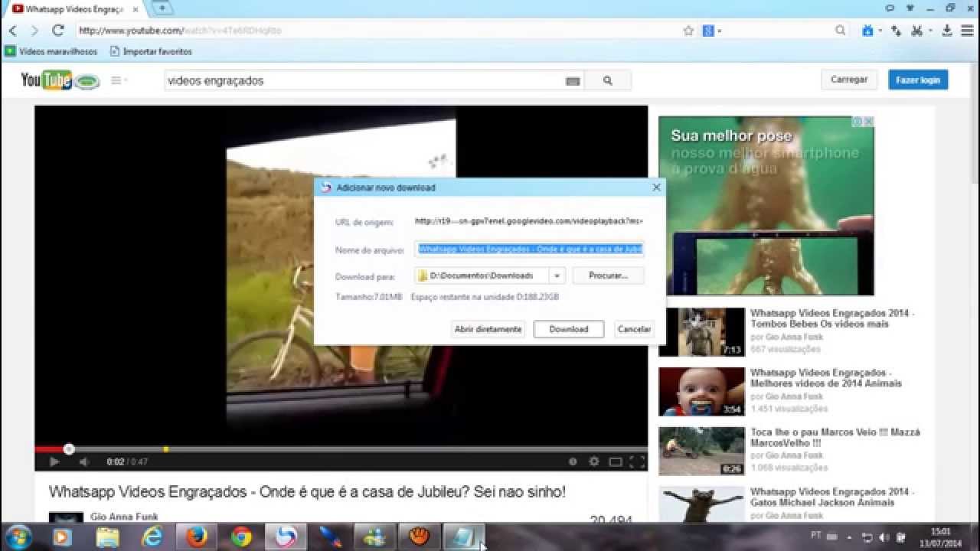980x551 pixels.
Task: Click the magnifier icon in the browser search box
Action: pyautogui.click(x=841, y=31)
